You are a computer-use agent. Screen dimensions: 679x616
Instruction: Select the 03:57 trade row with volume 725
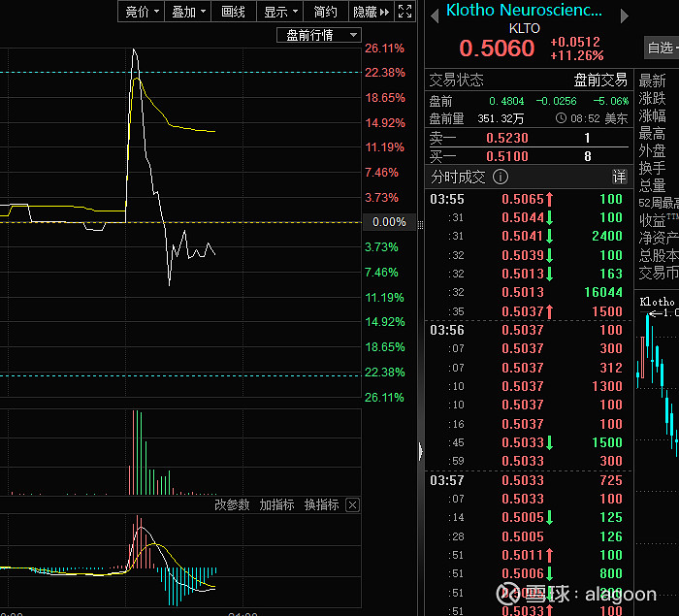529,480
